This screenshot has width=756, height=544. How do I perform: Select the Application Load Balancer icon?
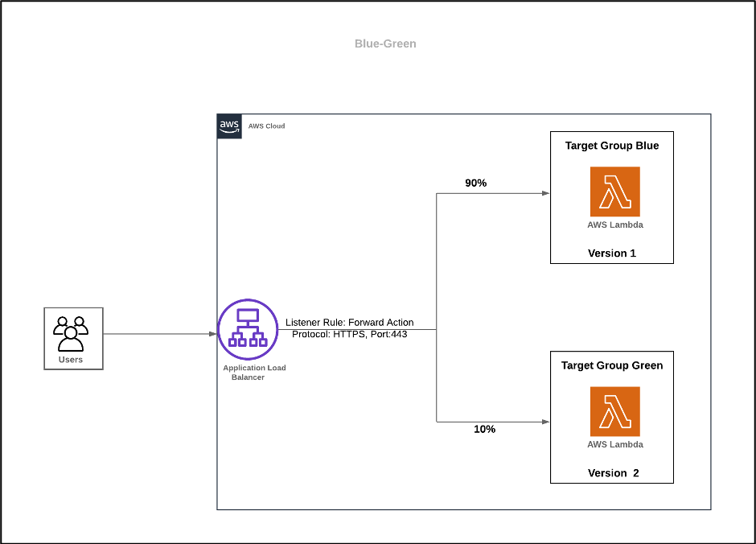[x=248, y=329]
